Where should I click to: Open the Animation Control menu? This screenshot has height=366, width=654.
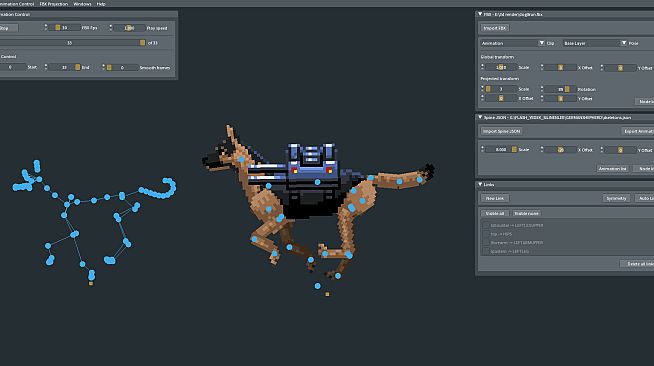tap(17, 4)
